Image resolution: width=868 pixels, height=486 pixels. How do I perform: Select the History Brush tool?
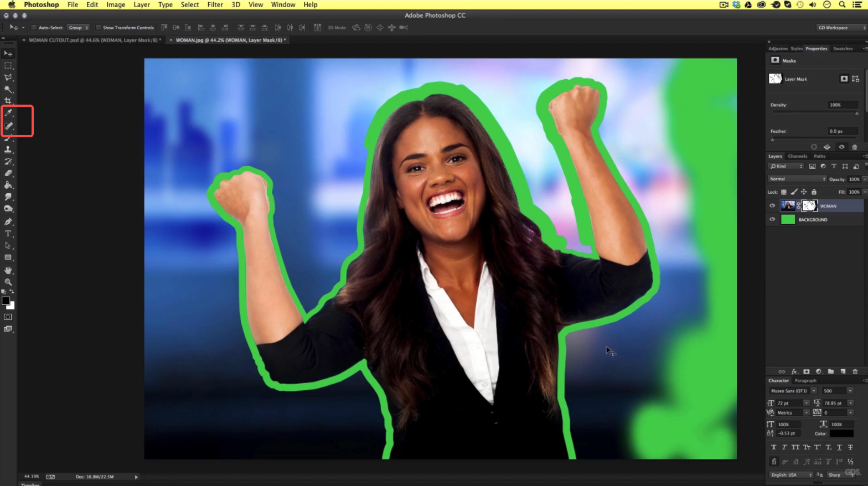8,162
